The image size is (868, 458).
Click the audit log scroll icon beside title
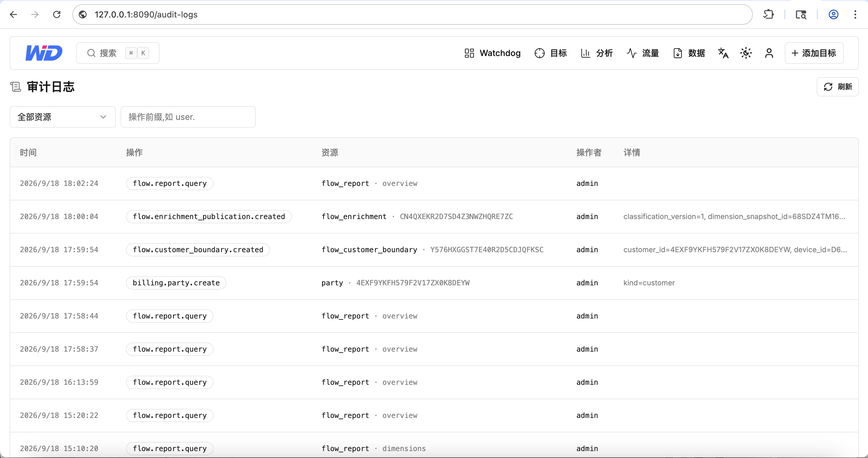(15, 87)
